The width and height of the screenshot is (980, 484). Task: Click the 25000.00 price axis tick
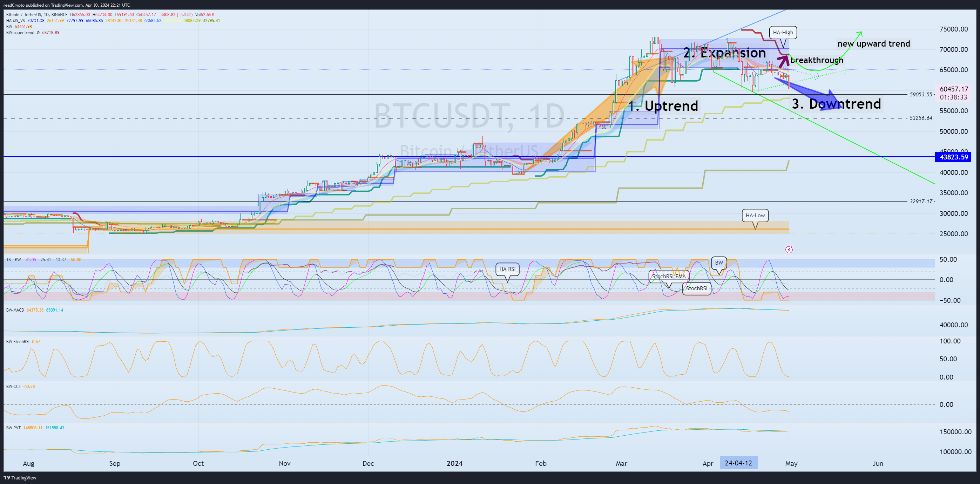(x=954, y=234)
